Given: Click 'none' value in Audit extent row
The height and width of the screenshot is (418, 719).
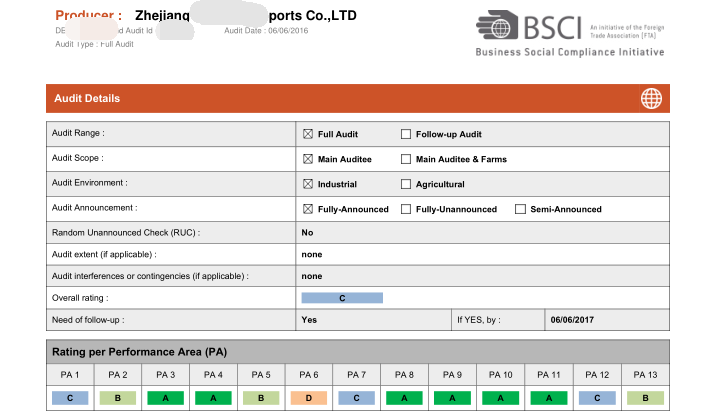Looking at the screenshot, I should pyautogui.click(x=312, y=254).
